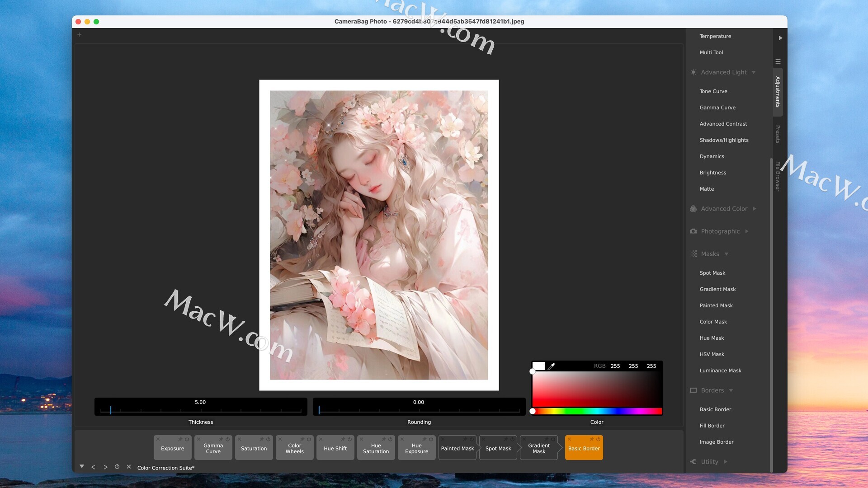Pin the Basic Border tile
Screen dimensions: 868x488
[591, 439]
